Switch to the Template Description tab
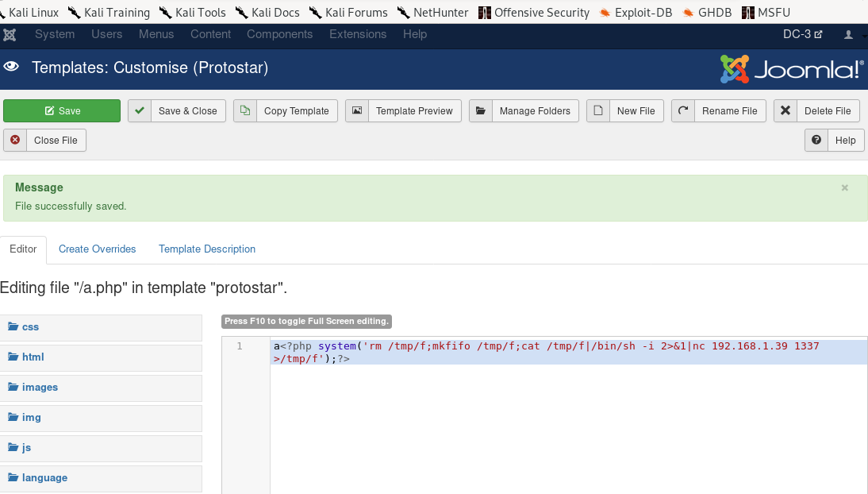868x494 pixels. (207, 249)
